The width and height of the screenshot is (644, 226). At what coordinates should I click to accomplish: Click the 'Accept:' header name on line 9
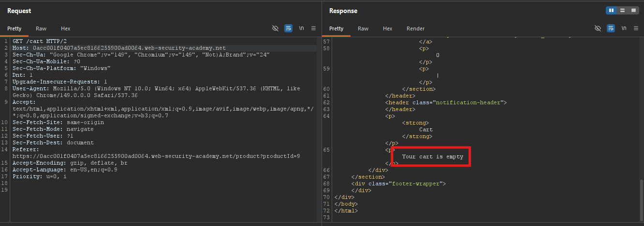[24, 102]
